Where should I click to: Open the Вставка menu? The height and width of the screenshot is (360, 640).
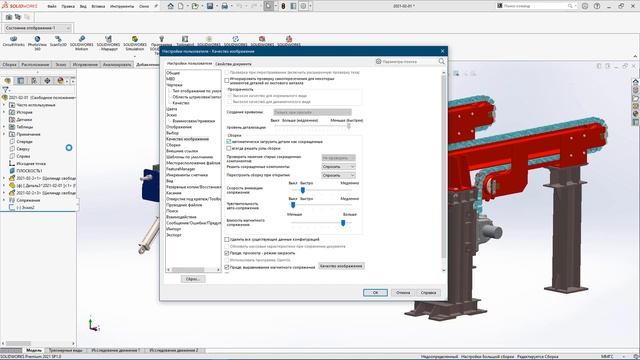(98, 7)
